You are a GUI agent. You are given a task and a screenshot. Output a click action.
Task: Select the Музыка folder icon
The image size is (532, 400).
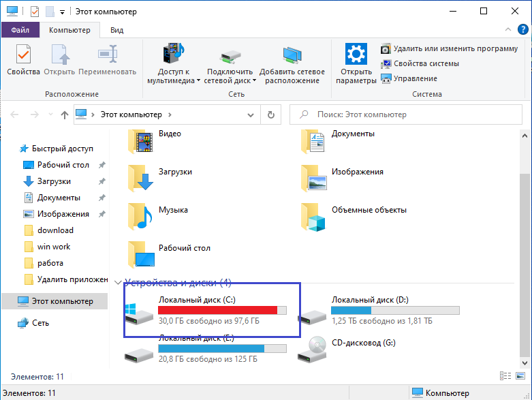click(140, 217)
